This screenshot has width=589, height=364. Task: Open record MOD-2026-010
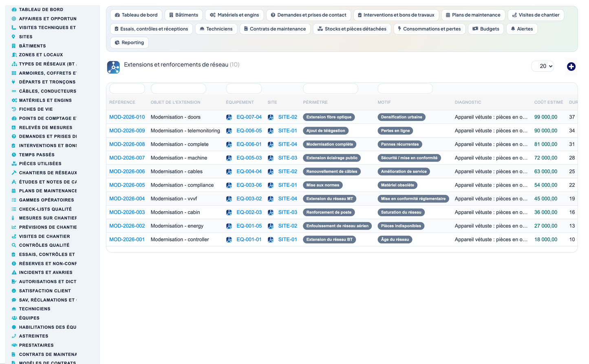click(127, 117)
